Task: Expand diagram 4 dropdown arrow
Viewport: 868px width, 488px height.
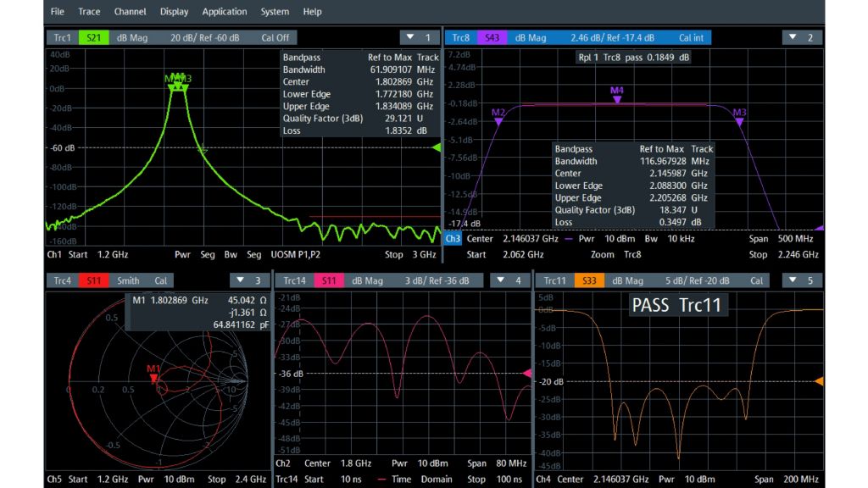Action: coord(500,280)
